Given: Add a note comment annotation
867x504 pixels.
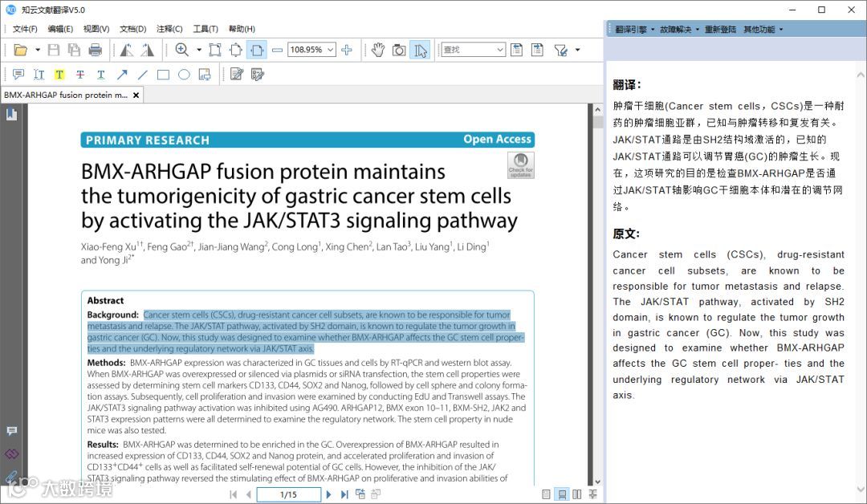Looking at the screenshot, I should pyautogui.click(x=18, y=74).
